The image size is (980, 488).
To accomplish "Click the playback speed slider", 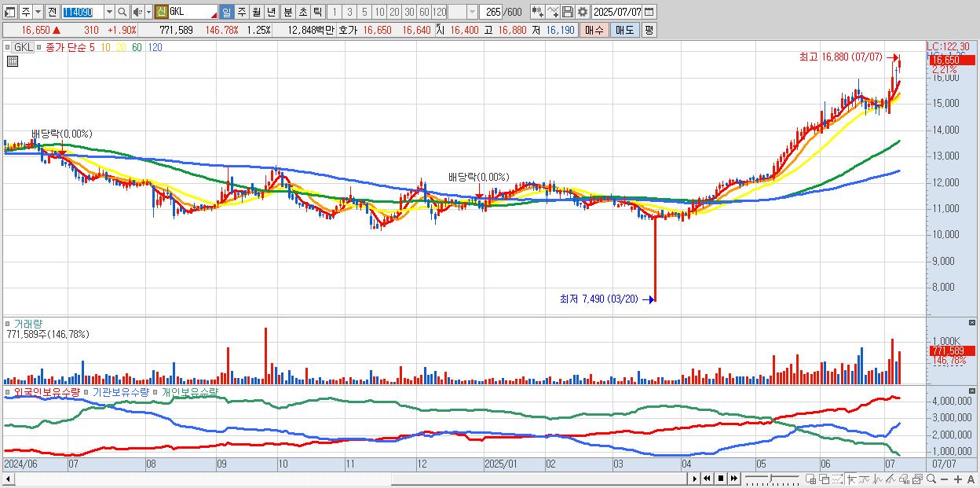I will point(771,479).
